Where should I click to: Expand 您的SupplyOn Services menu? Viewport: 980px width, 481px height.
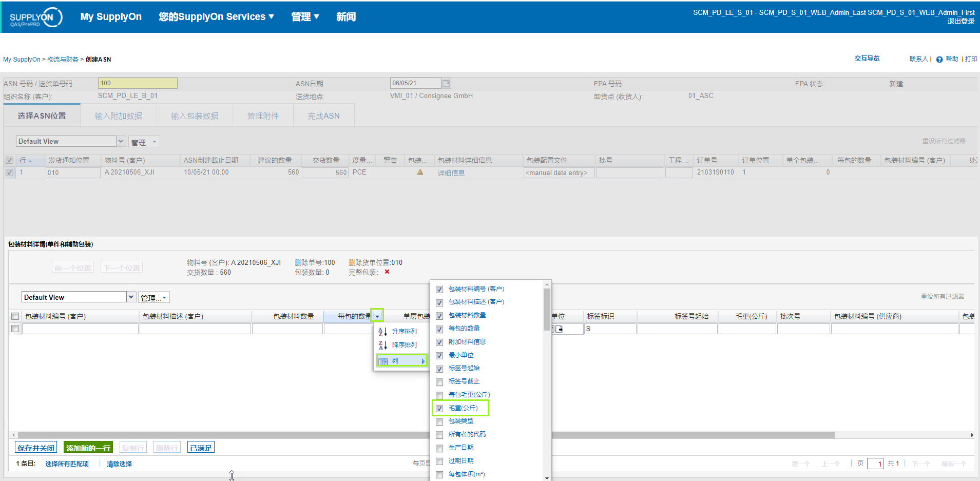(x=216, y=17)
